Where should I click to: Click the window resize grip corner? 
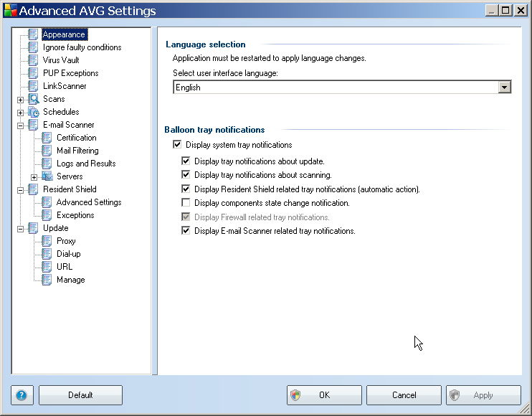(x=525, y=409)
